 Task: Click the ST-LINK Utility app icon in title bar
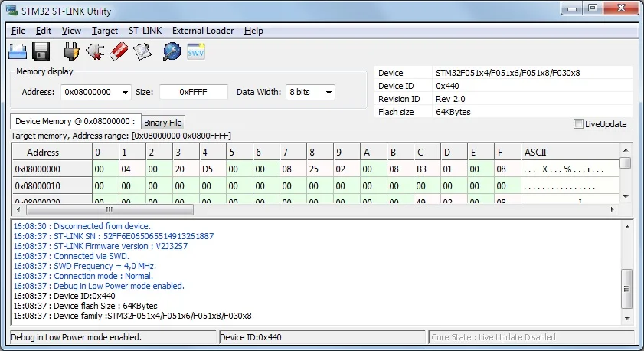(12, 10)
